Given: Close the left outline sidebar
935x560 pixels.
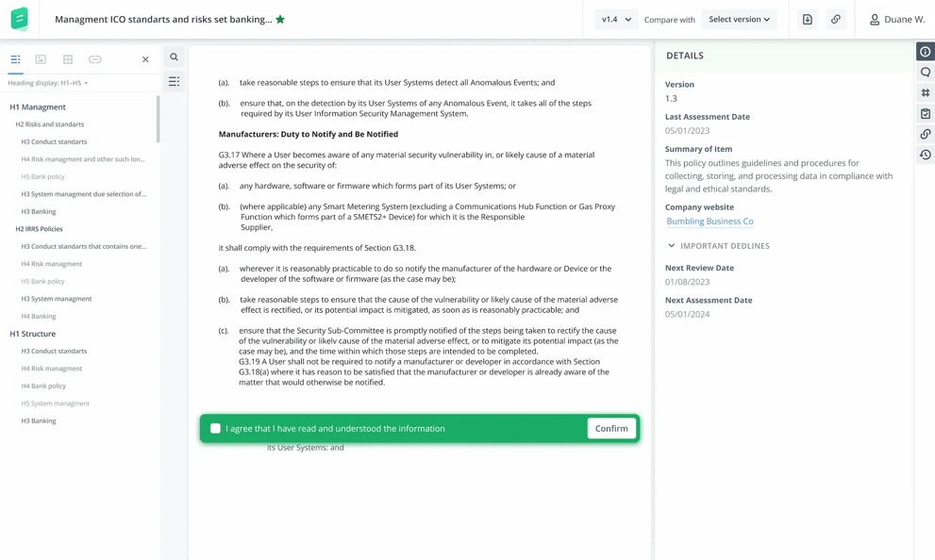Looking at the screenshot, I should tap(145, 59).
